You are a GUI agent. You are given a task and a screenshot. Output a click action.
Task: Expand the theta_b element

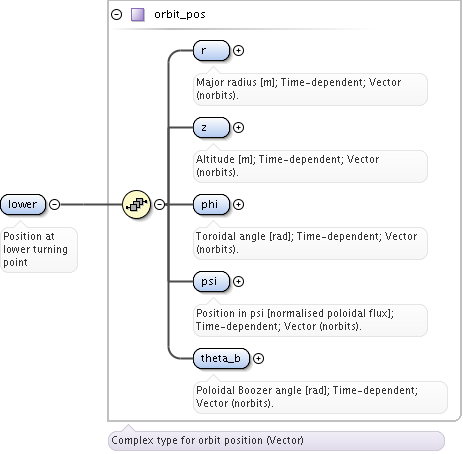point(258,358)
